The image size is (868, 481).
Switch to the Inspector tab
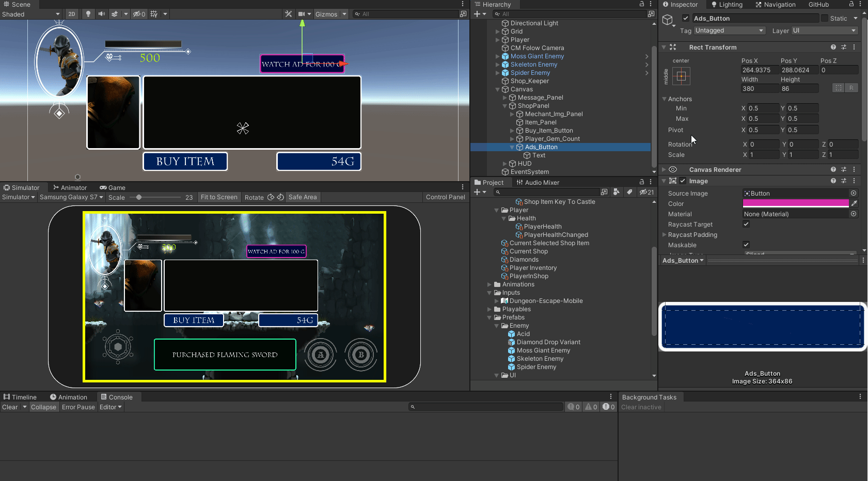[680, 4]
